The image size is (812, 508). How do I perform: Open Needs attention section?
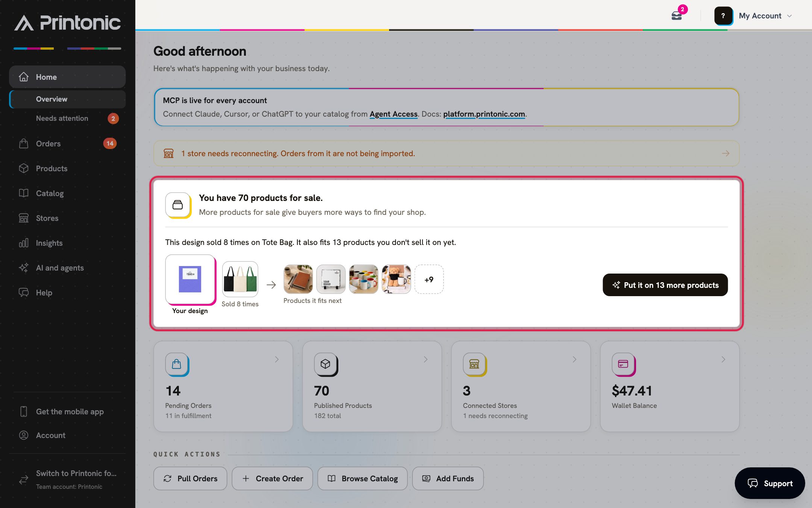tap(67, 118)
